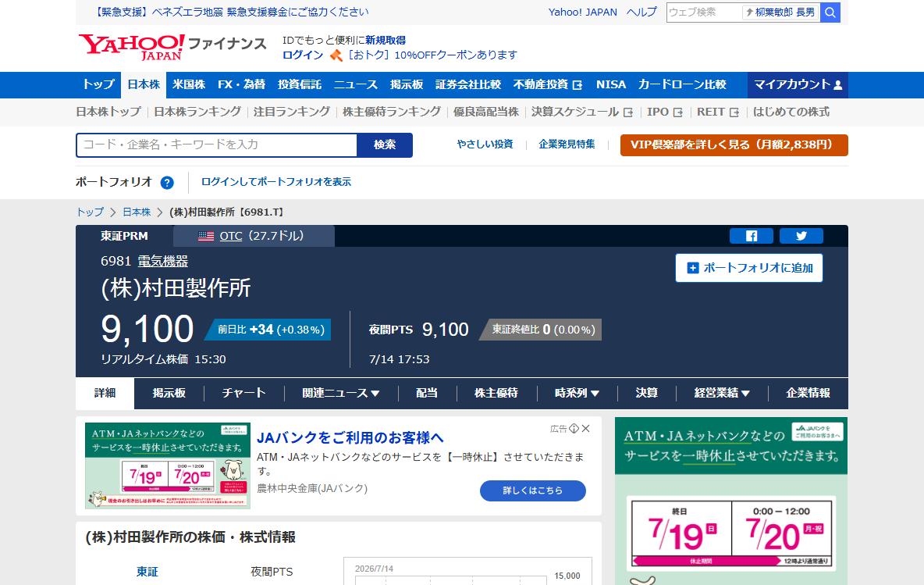Open NISA in main navigation
This screenshot has width=924, height=585.
(x=610, y=85)
